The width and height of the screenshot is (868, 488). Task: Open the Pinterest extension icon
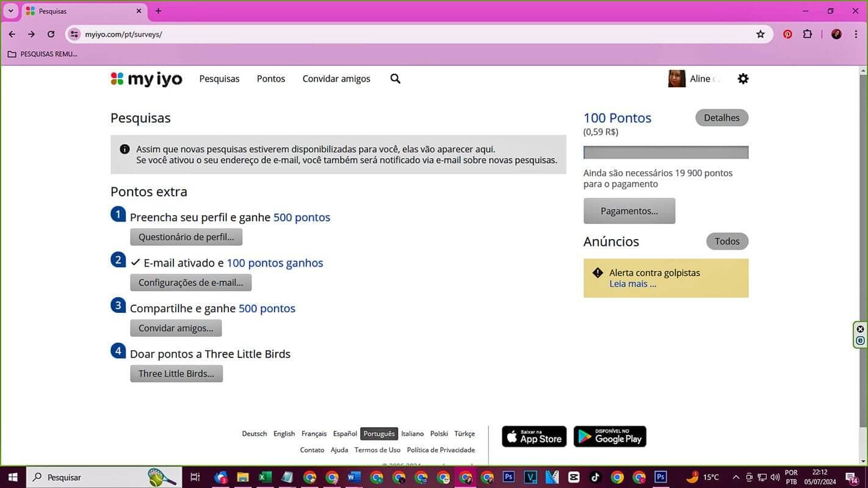pos(787,34)
